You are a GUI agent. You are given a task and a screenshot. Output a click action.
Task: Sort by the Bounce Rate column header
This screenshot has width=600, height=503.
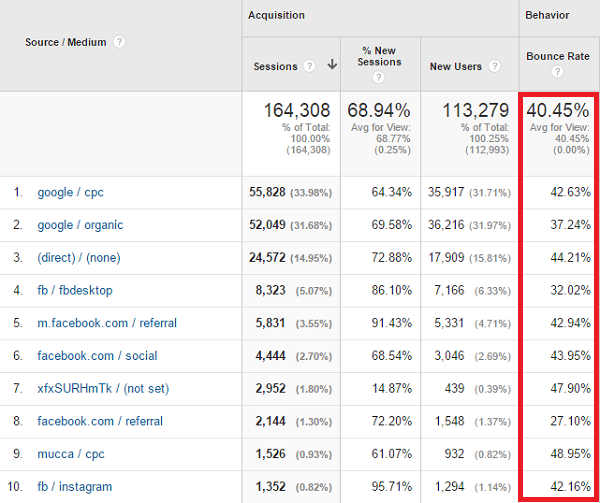coord(558,56)
